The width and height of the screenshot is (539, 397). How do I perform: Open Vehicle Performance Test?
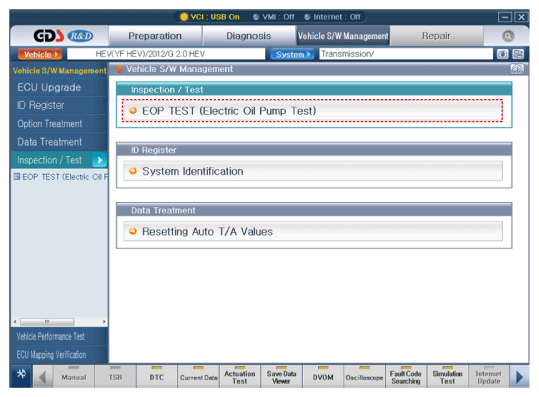pos(59,337)
